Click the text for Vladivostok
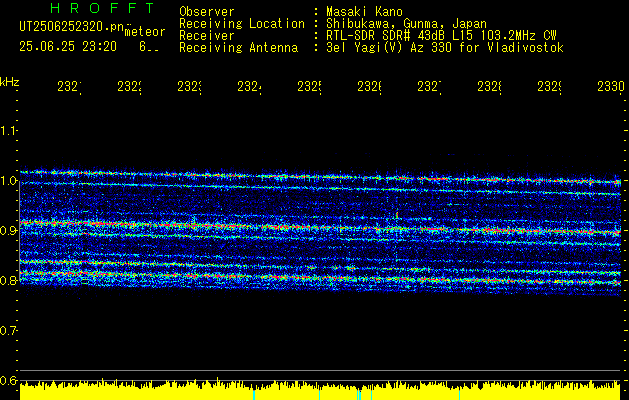This screenshot has width=629, height=400. coord(511,48)
